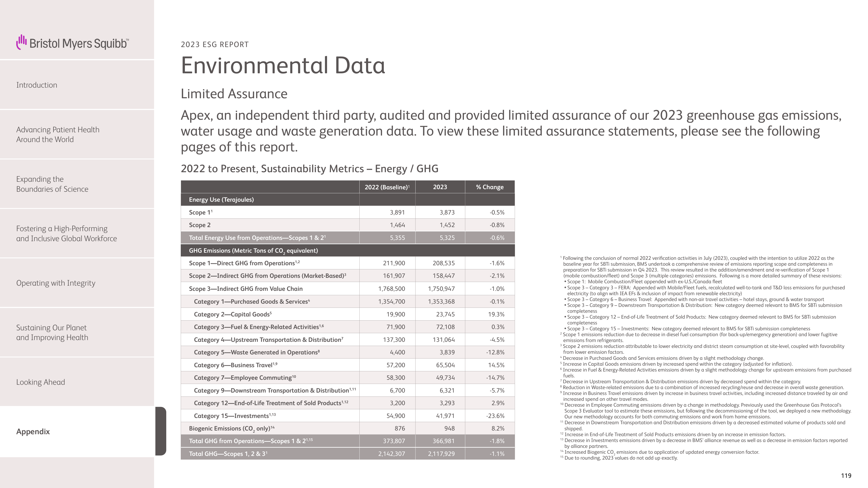Click page number 119
This screenshot has width=868, height=488.
[846, 476]
